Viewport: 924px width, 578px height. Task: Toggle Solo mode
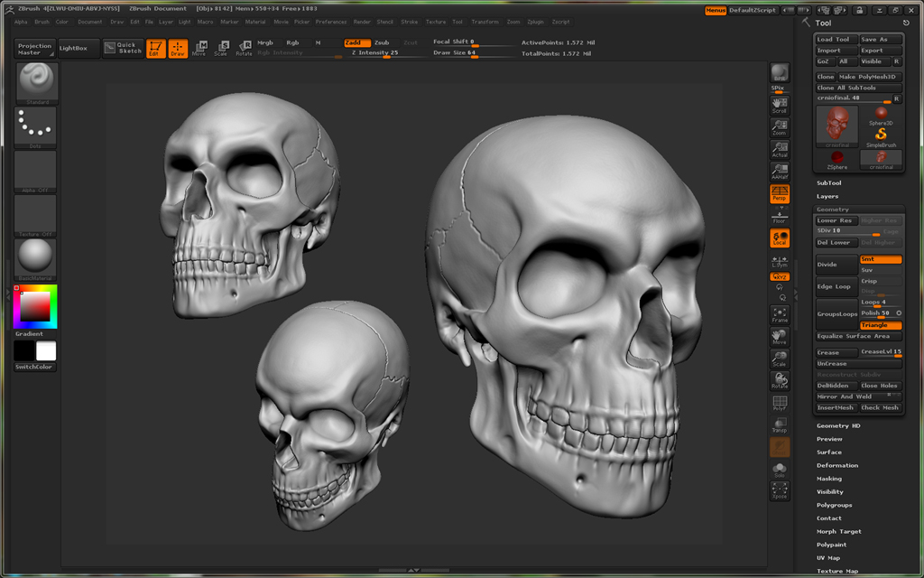click(780, 470)
